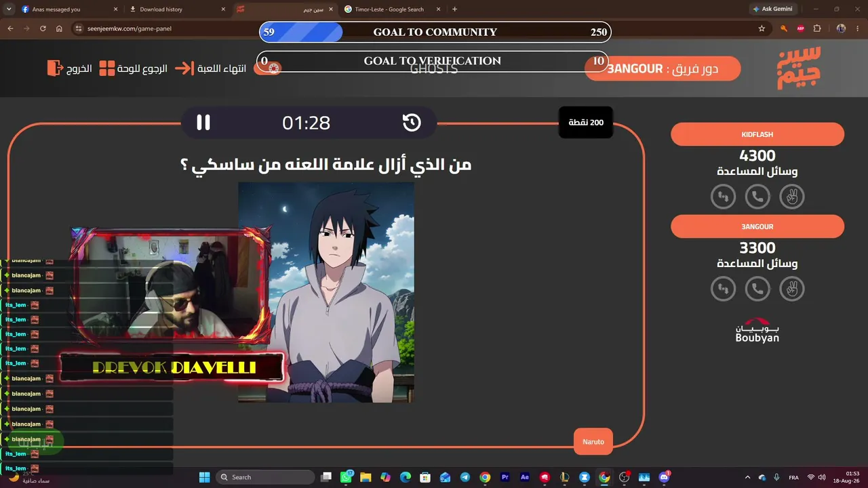Use KIDFLASH's swap arrows lifeline
The width and height of the screenshot is (868, 488).
pyautogui.click(x=723, y=197)
